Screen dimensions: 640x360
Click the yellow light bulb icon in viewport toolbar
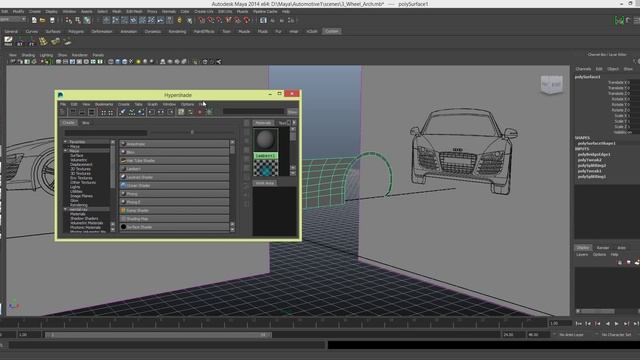[138, 62]
